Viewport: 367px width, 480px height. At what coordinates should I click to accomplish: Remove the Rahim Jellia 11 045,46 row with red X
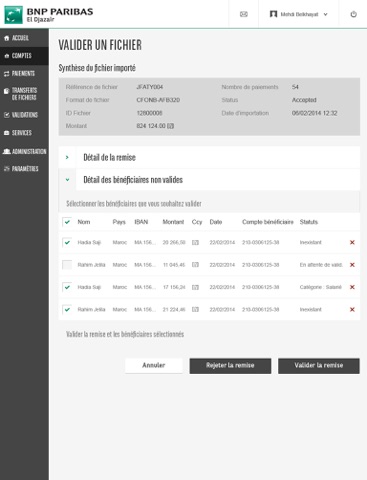tap(352, 265)
